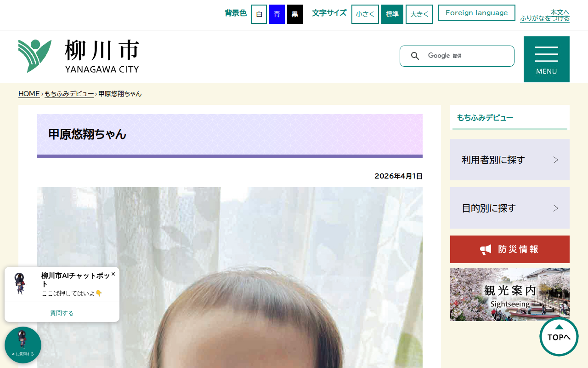Click the Yanagawa City logo

coord(79,56)
